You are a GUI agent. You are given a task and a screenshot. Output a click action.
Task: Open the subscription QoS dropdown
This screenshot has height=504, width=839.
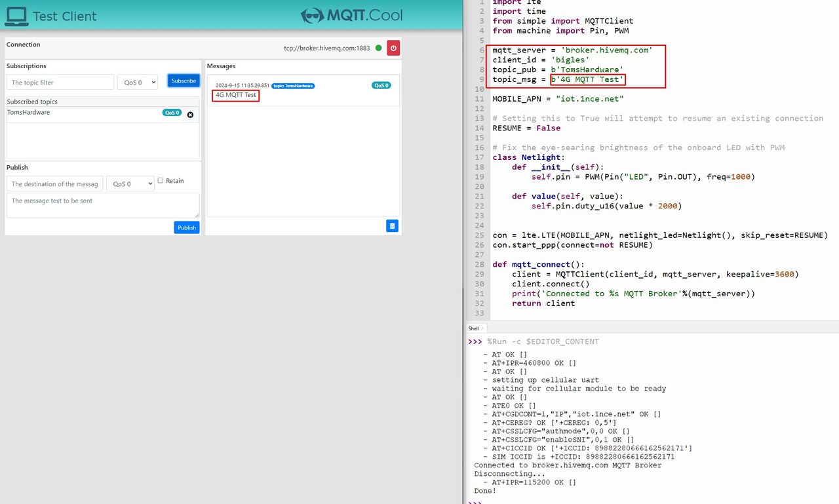pyautogui.click(x=138, y=82)
